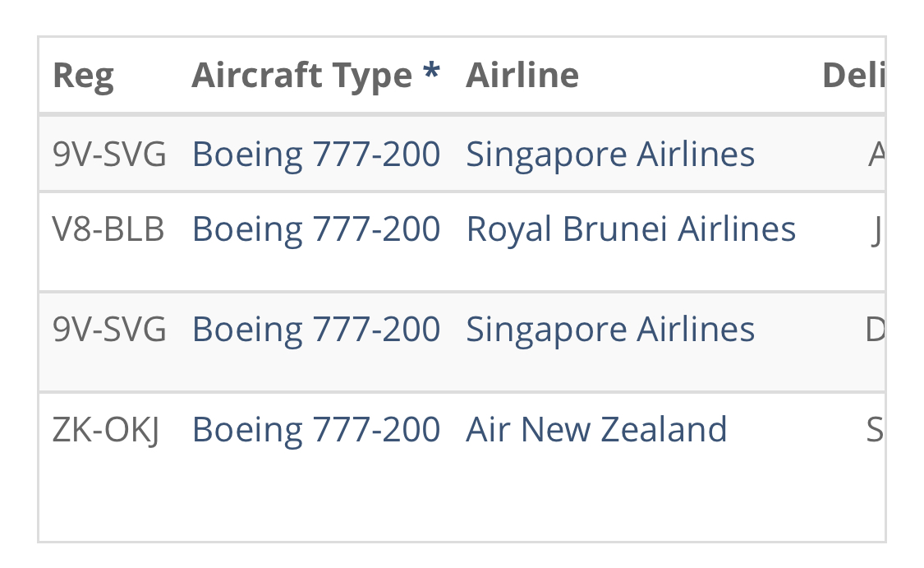This screenshot has height=568, width=924.
Task: Open the first Singapore Airlines link
Action: 610,155
